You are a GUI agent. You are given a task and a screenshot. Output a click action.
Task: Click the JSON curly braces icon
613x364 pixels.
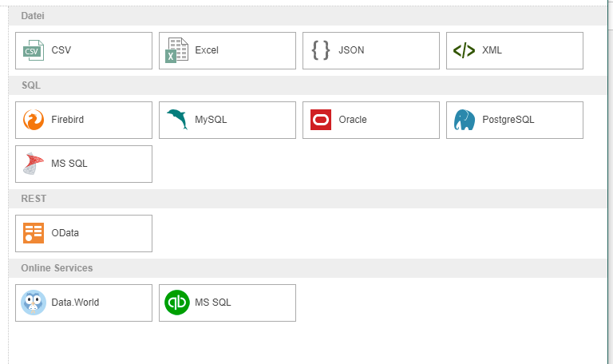[321, 50]
